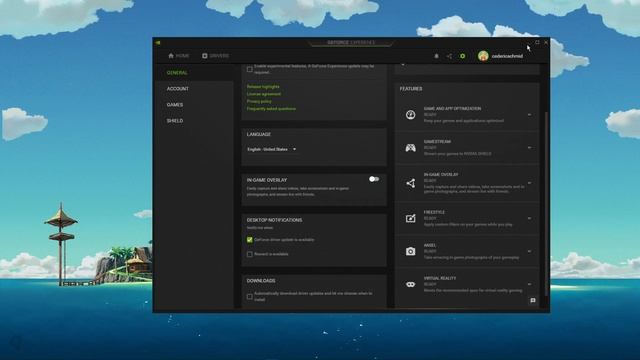Open the feedback chat icon
This screenshot has width=640, height=360.
(533, 300)
